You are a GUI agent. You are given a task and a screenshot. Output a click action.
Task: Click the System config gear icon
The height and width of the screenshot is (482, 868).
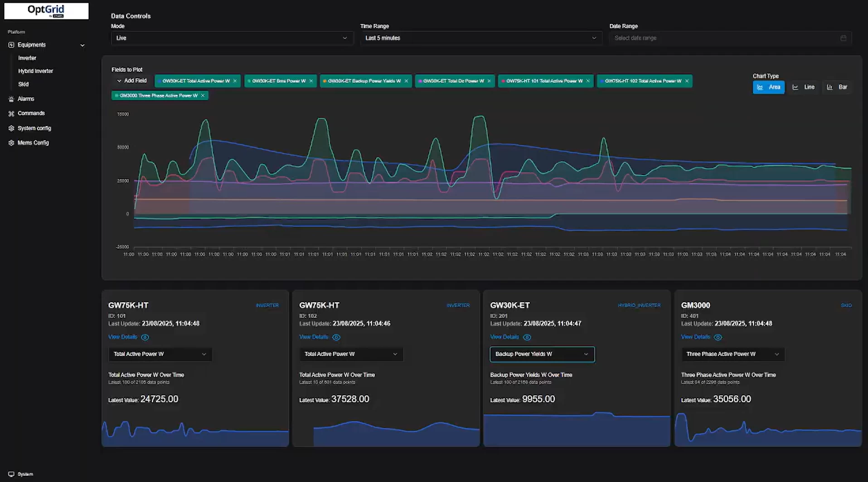11,128
